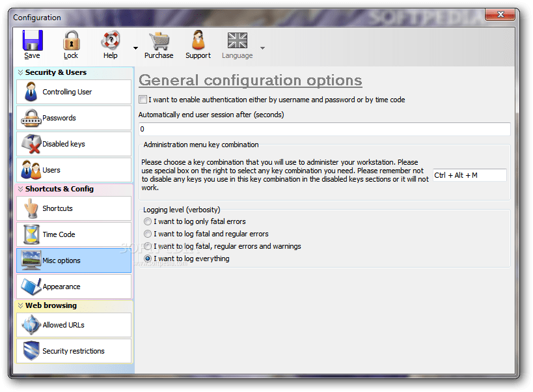This screenshot has height=392, width=533.
Task: Open the Help dropdown arrow
Action: click(134, 47)
